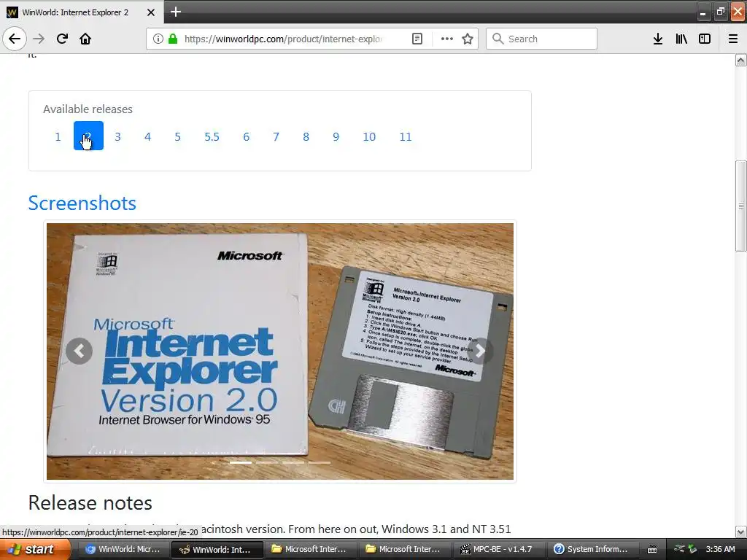Click the 3:36 AM system clock

tap(720, 549)
